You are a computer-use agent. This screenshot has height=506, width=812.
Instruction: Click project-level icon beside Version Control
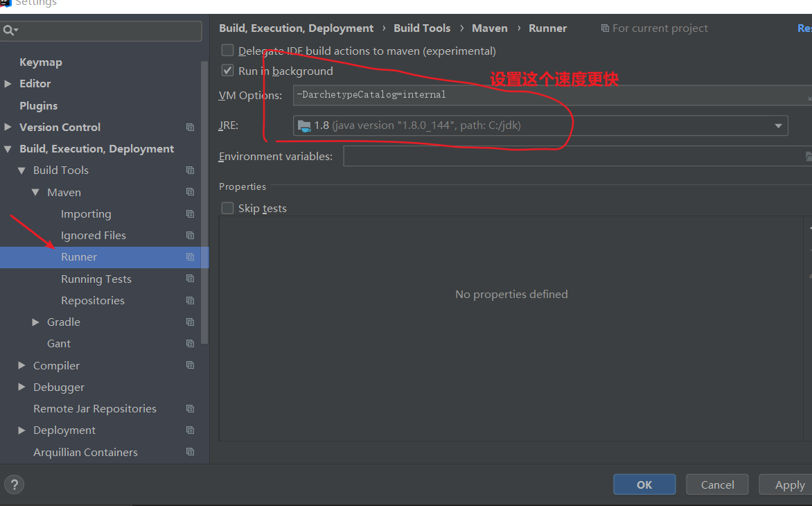click(x=190, y=128)
